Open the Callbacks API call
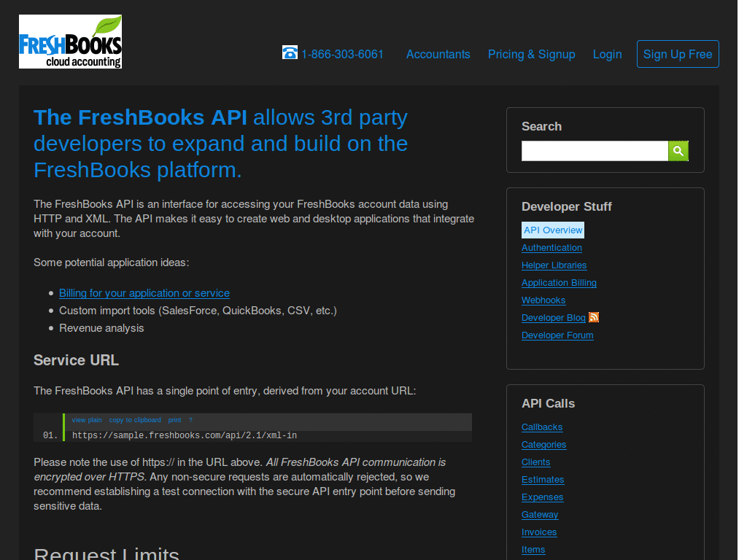 542,427
